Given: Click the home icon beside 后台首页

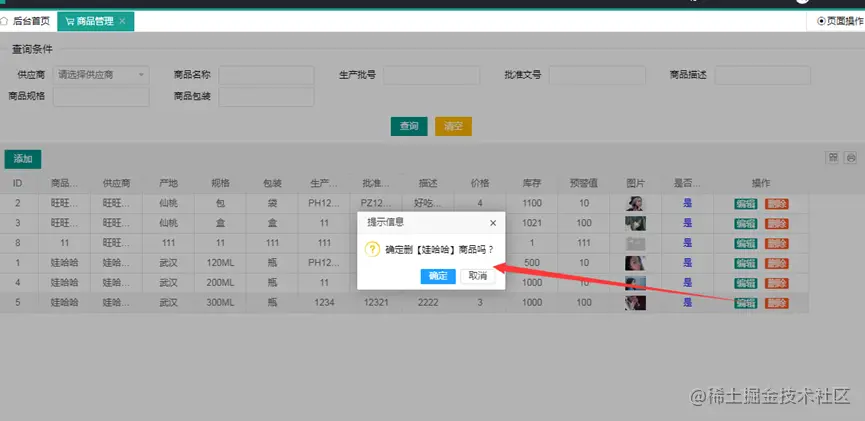Looking at the screenshot, I should pos(4,22).
